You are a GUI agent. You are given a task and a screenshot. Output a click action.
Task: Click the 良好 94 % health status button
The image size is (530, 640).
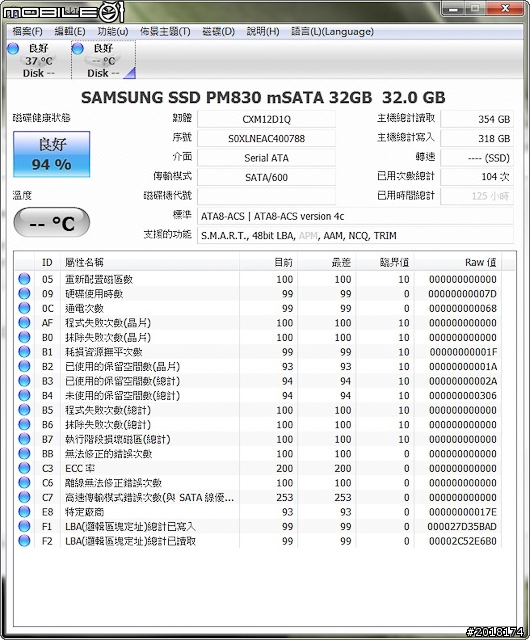51,154
